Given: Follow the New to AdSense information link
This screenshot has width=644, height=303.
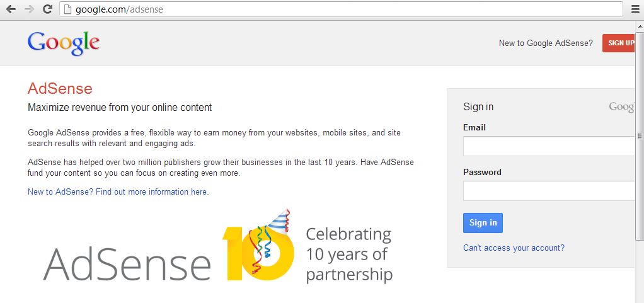Looking at the screenshot, I should tap(118, 192).
